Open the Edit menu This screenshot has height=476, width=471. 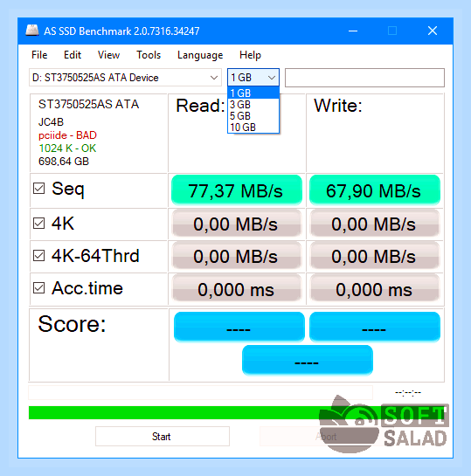(x=73, y=55)
